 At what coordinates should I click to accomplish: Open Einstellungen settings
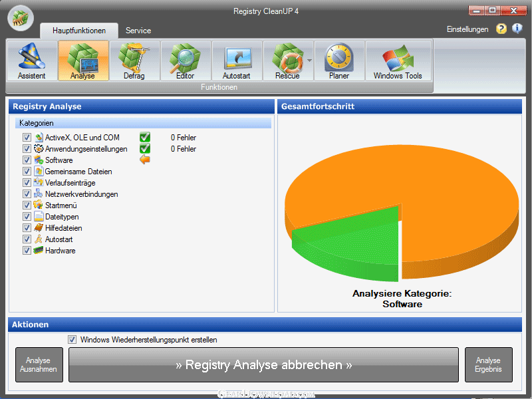coord(467,29)
